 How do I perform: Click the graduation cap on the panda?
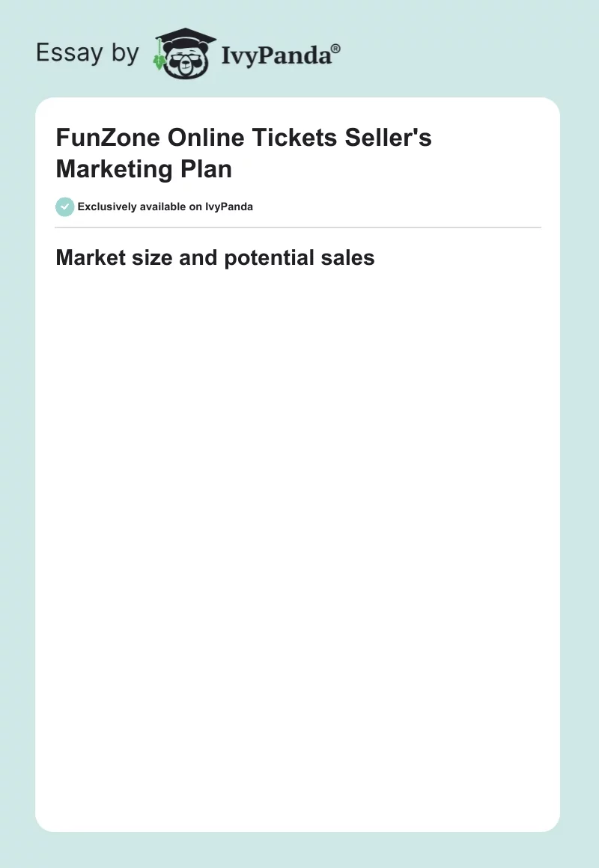coord(185,39)
